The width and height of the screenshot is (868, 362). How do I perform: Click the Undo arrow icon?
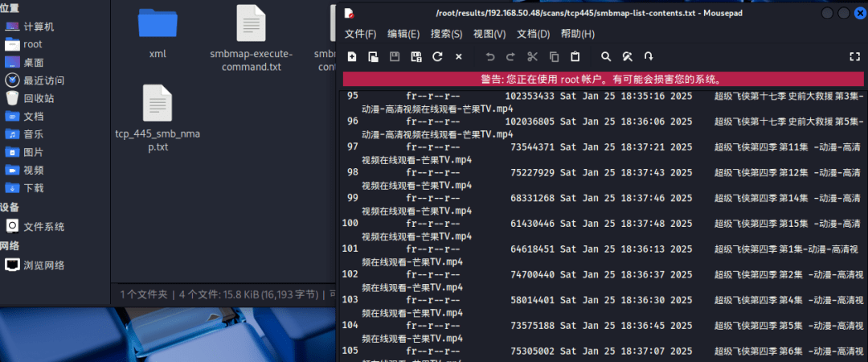click(x=490, y=56)
